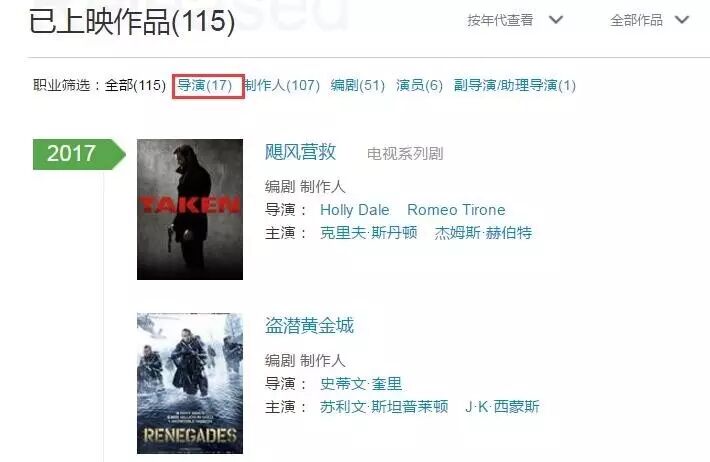Open the 按年代查看 dropdown
This screenshot has width=710, height=462.
515,20
